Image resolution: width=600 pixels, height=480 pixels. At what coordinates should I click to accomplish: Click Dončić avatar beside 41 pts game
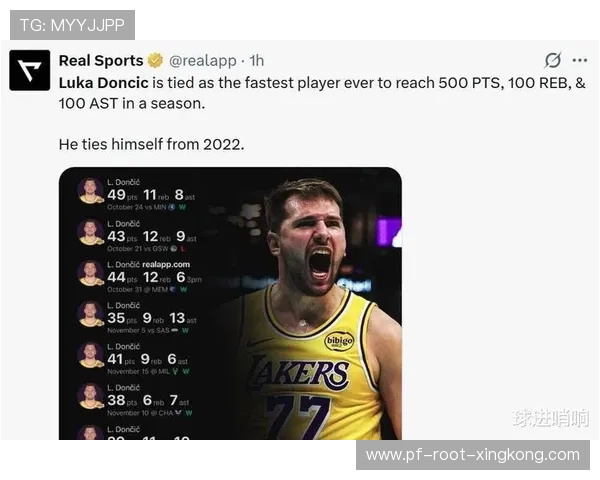pyautogui.click(x=90, y=355)
